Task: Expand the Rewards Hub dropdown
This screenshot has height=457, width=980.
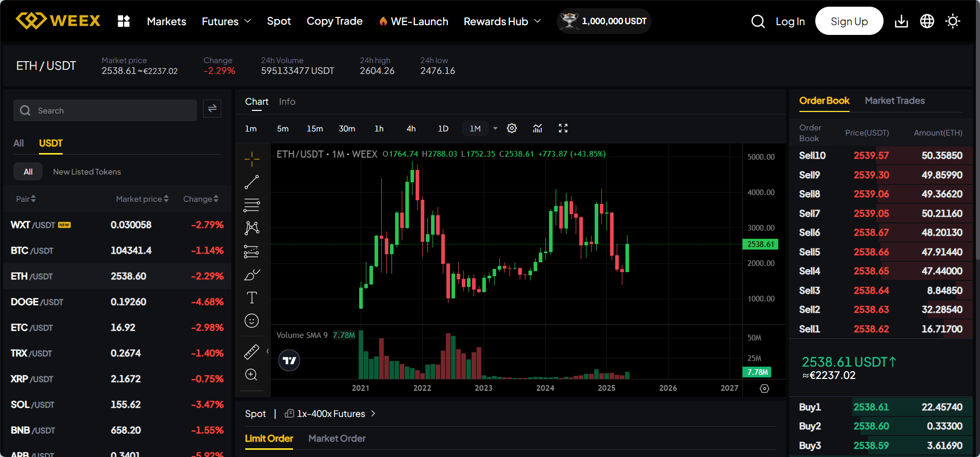Action: 502,22
